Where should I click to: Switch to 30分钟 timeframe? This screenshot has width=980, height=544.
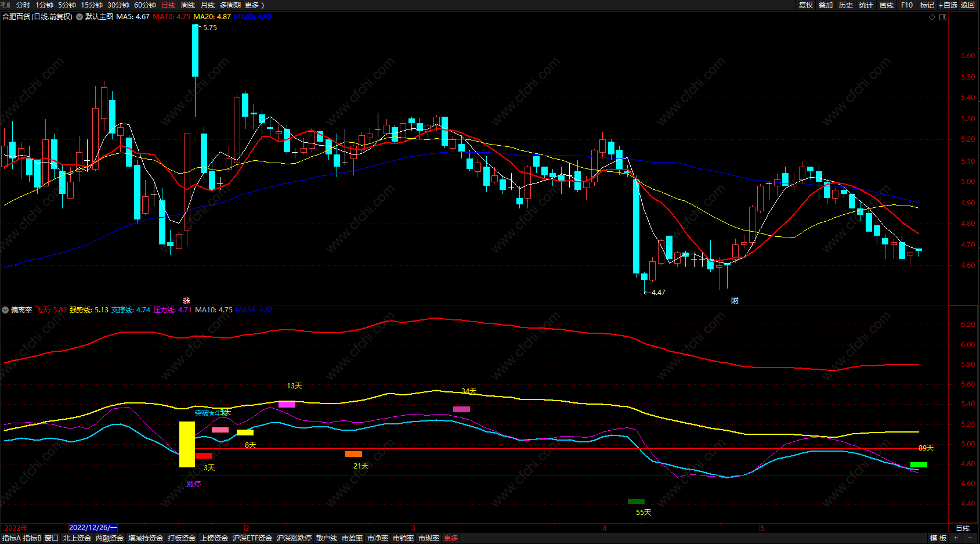point(118,5)
